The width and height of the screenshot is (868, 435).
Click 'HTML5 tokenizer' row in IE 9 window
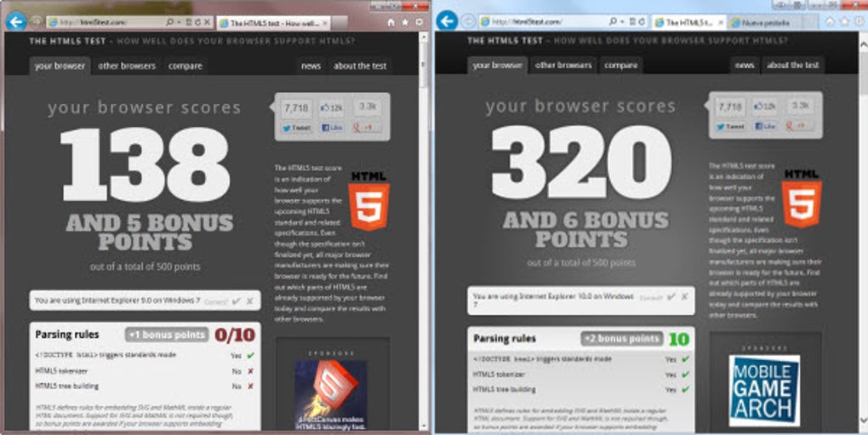pyautogui.click(x=145, y=371)
